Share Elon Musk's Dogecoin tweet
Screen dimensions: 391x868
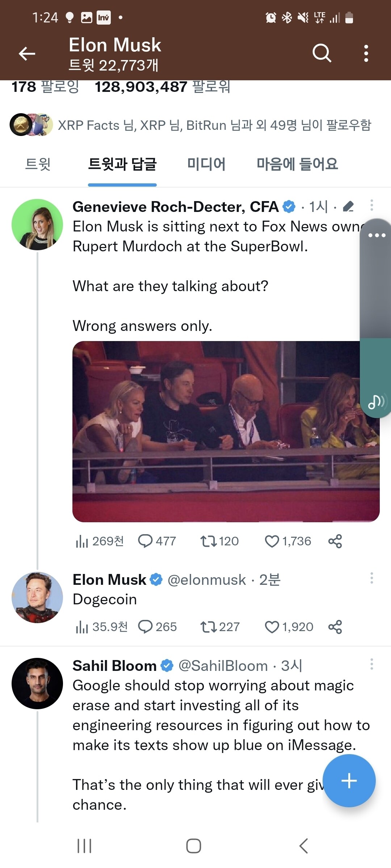pos(335,627)
